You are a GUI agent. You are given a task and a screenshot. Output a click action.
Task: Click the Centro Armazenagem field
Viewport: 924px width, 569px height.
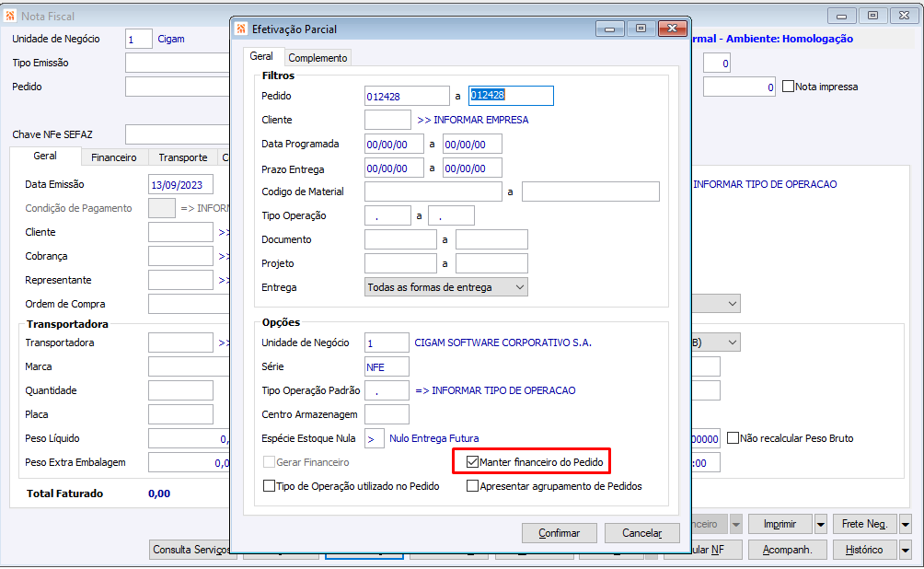(387, 414)
